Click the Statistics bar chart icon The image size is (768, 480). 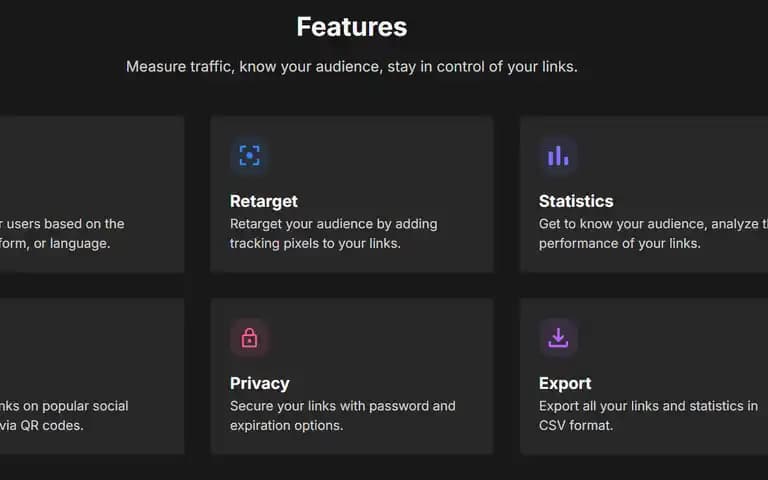tap(558, 156)
